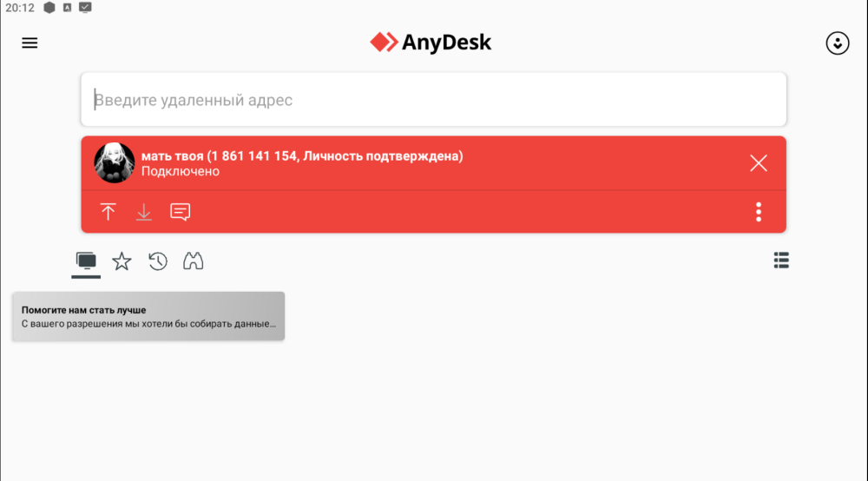Screen dimensions: 868x481
Task: Open the 'Помогите нам стать лучше' notice
Action: click(148, 316)
